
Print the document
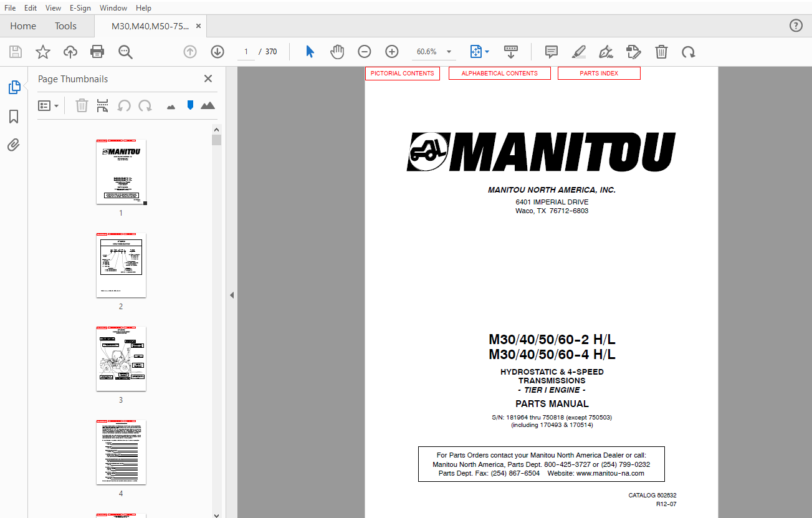pos(98,52)
